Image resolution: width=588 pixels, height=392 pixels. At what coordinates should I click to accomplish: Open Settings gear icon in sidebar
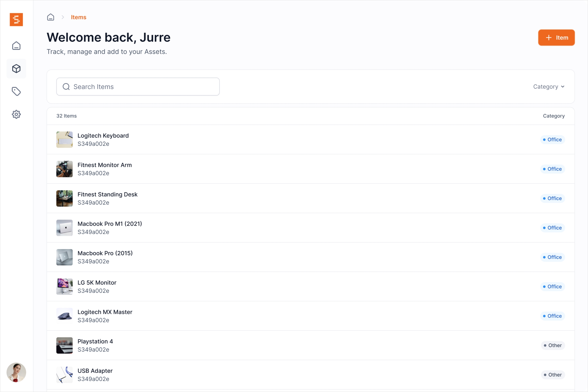(16, 114)
